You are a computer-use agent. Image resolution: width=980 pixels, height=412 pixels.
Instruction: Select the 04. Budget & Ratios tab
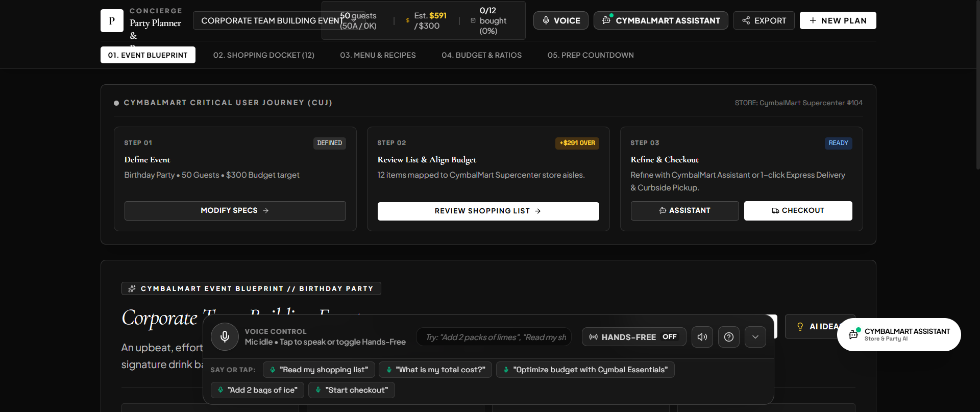[482, 55]
